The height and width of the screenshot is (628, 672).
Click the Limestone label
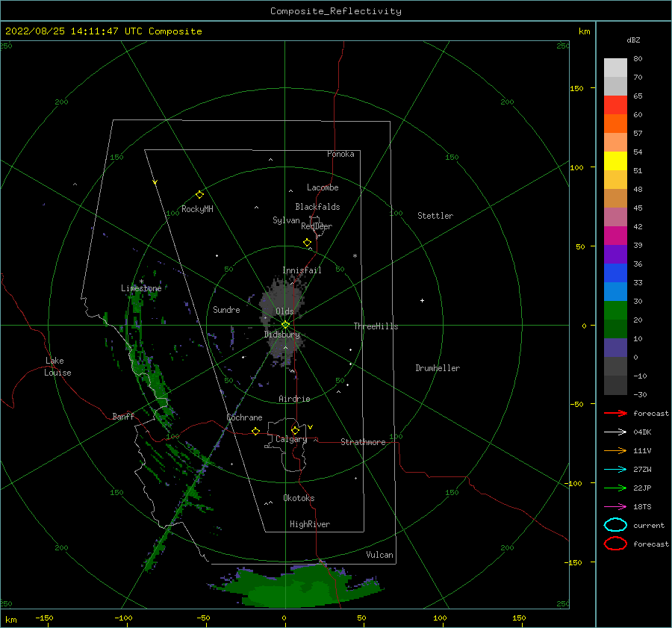pyautogui.click(x=141, y=288)
